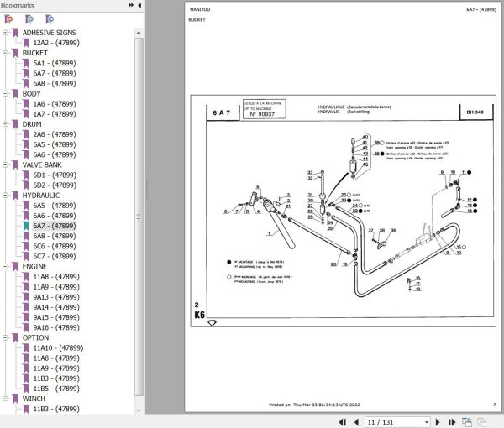Open bookmark 12A2 - (47899)
This screenshot has height=428, width=504.
tap(56, 43)
